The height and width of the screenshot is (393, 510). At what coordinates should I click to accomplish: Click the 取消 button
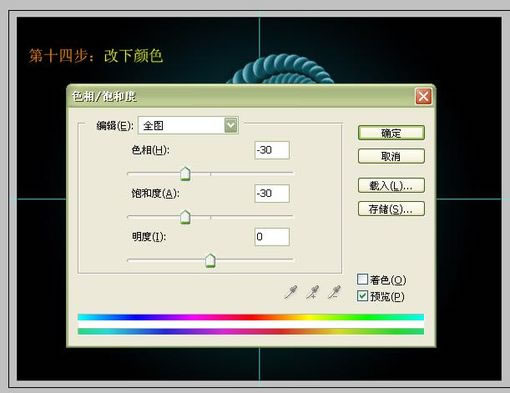point(391,156)
